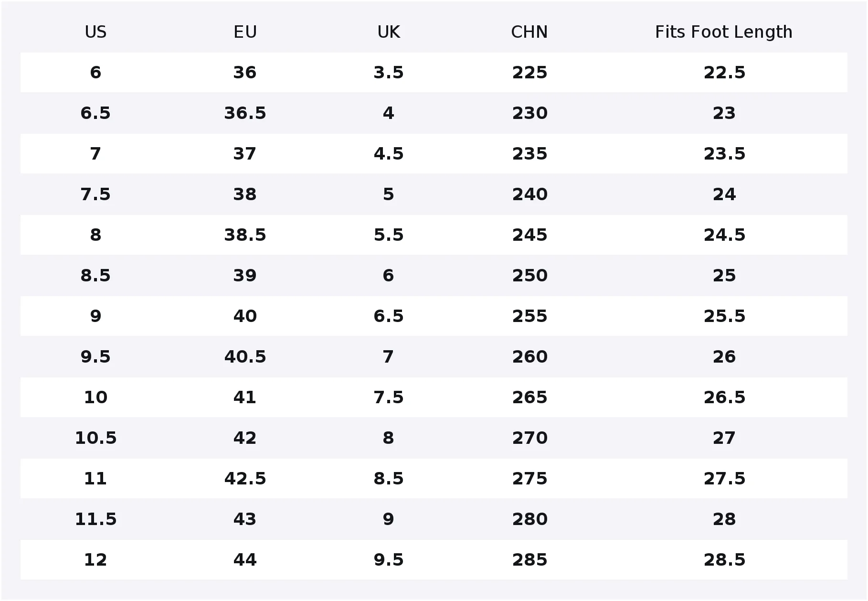
Task: Click the US column header
Action: (95, 32)
